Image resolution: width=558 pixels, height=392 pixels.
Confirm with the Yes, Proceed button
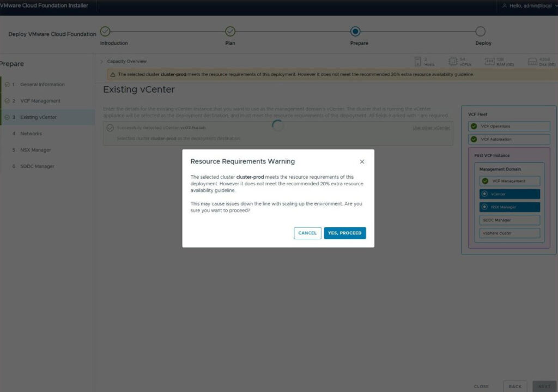344,233
